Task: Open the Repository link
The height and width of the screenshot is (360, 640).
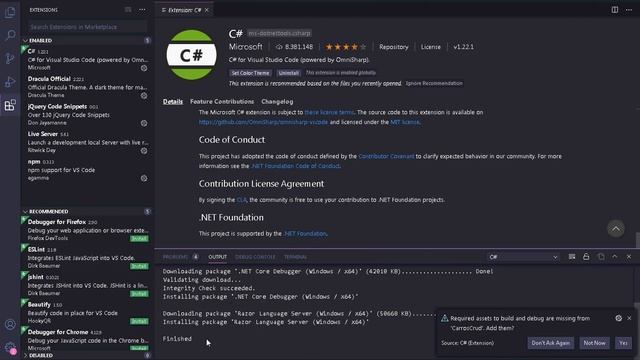Action: click(393, 47)
